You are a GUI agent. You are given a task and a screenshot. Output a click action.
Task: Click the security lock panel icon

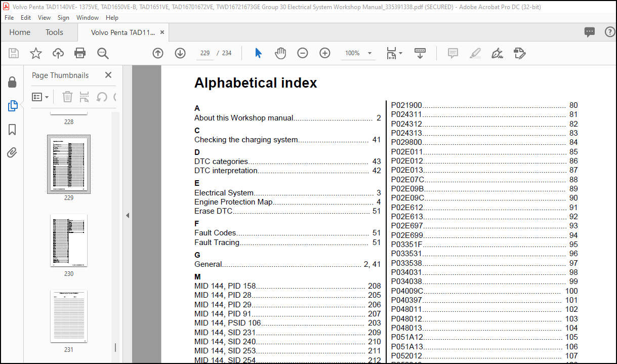point(12,82)
